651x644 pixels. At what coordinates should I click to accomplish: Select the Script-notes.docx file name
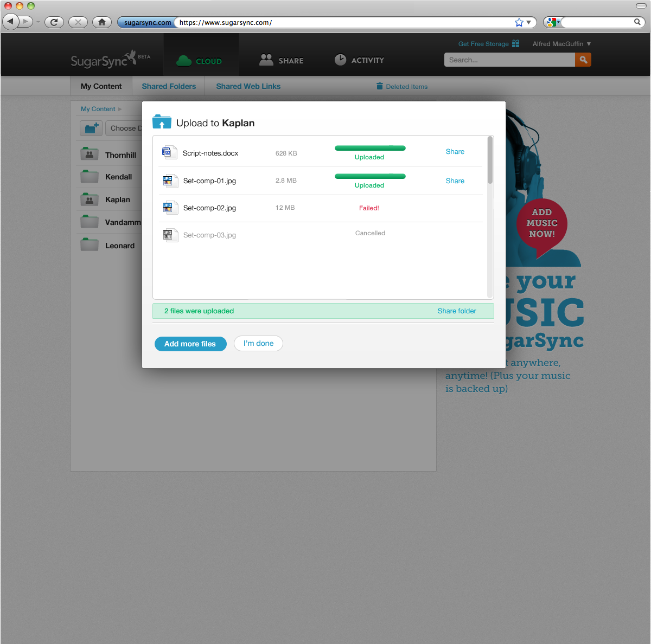point(210,153)
